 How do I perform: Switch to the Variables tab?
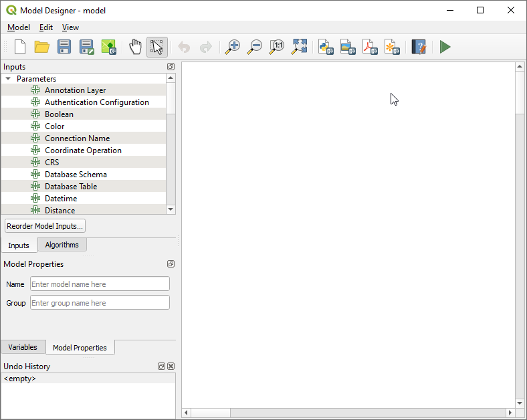pos(23,347)
